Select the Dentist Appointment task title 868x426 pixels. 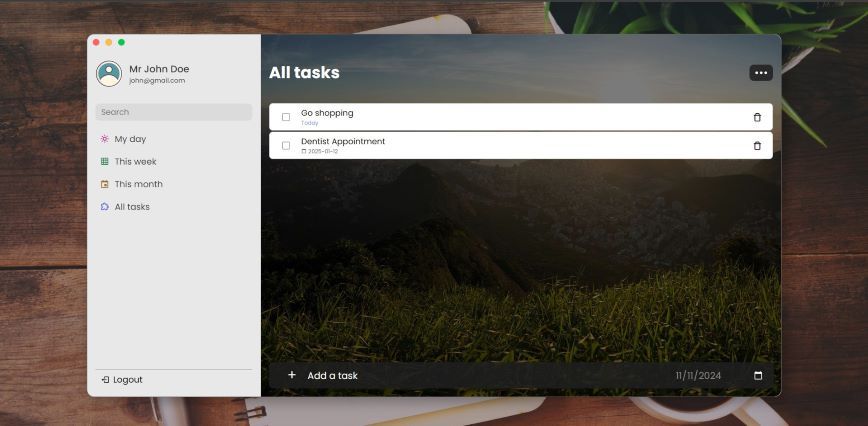coord(343,141)
